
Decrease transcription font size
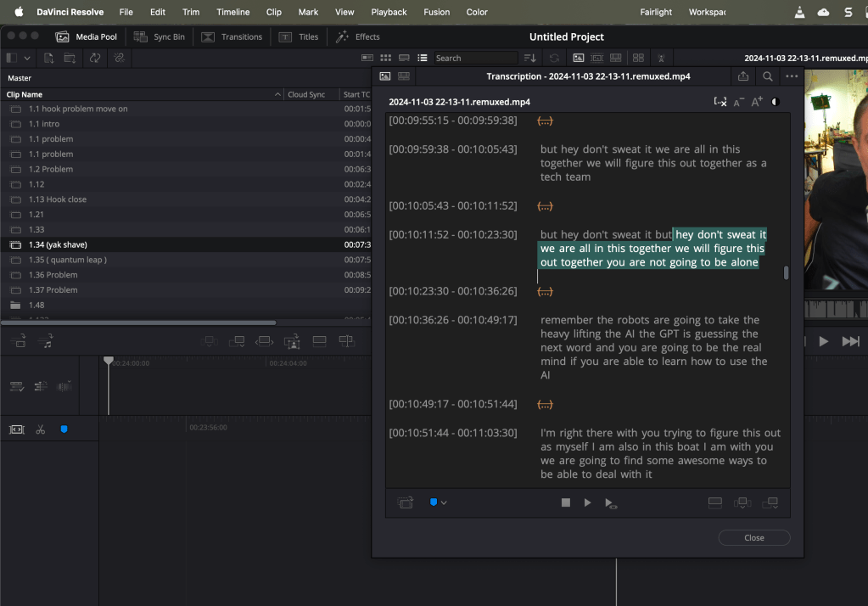(738, 102)
